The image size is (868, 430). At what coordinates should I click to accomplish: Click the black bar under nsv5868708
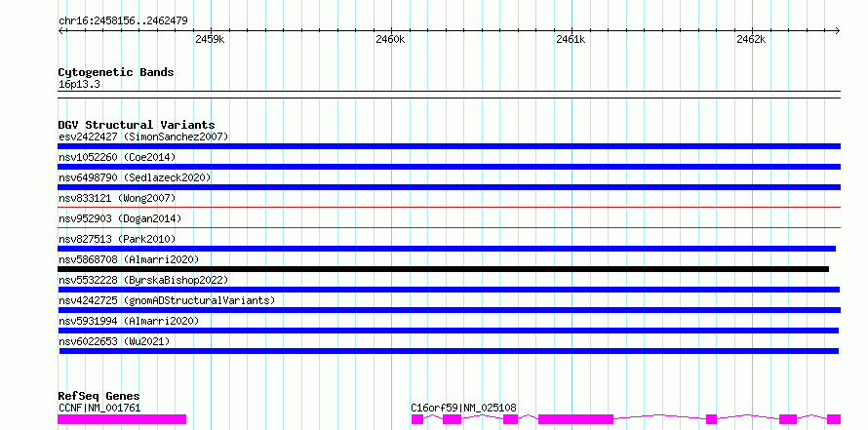[x=444, y=269]
